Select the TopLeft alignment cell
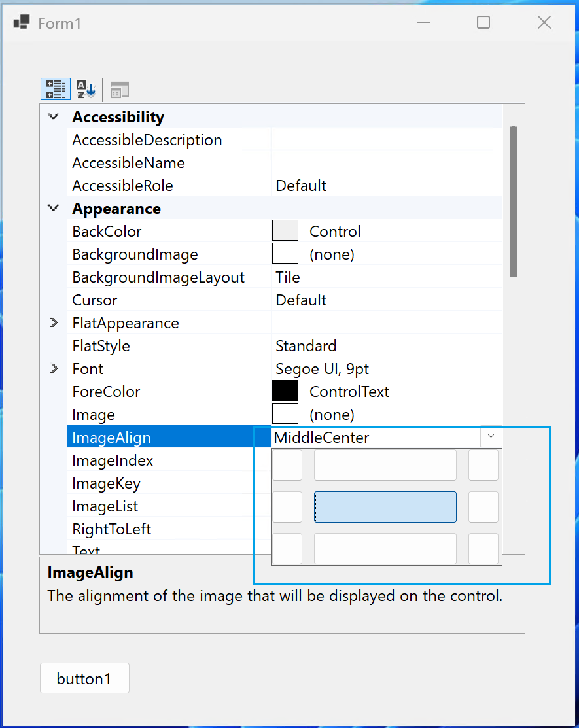 (x=287, y=465)
